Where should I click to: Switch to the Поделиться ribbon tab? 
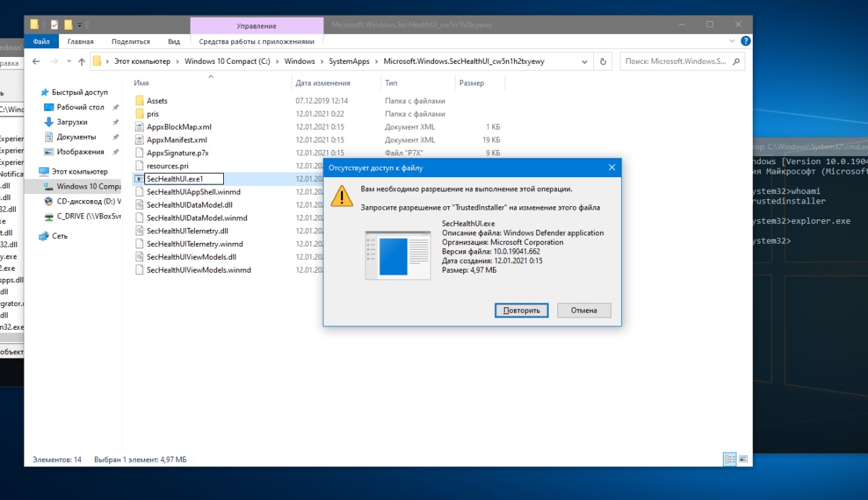[131, 41]
